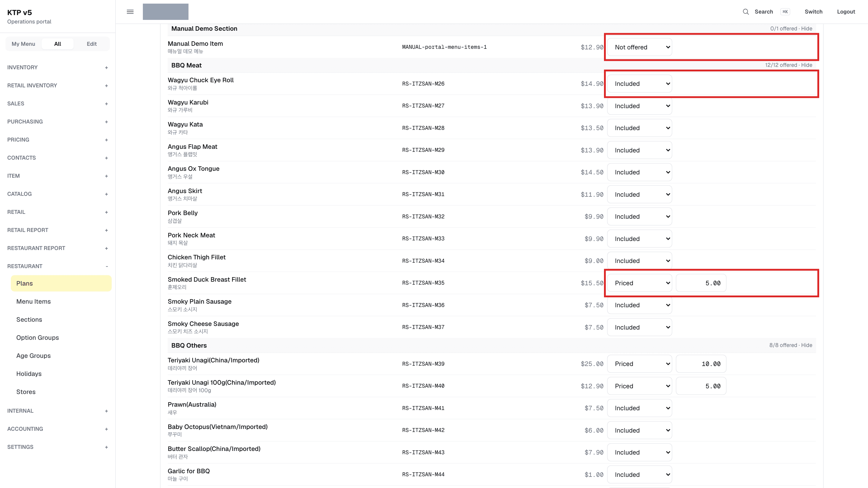Expand the INVENTORY section plus icon
Viewport: 868px width, 488px height.
[106, 68]
